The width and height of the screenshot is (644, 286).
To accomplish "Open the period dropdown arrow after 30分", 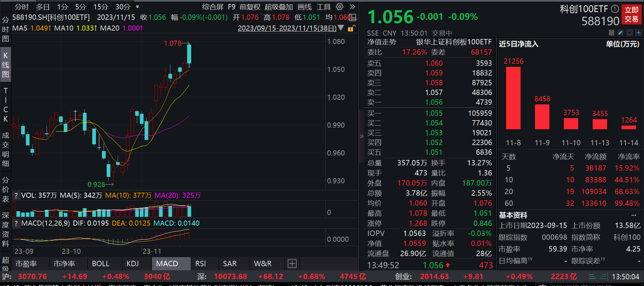I will pyautogui.click(x=138, y=7).
